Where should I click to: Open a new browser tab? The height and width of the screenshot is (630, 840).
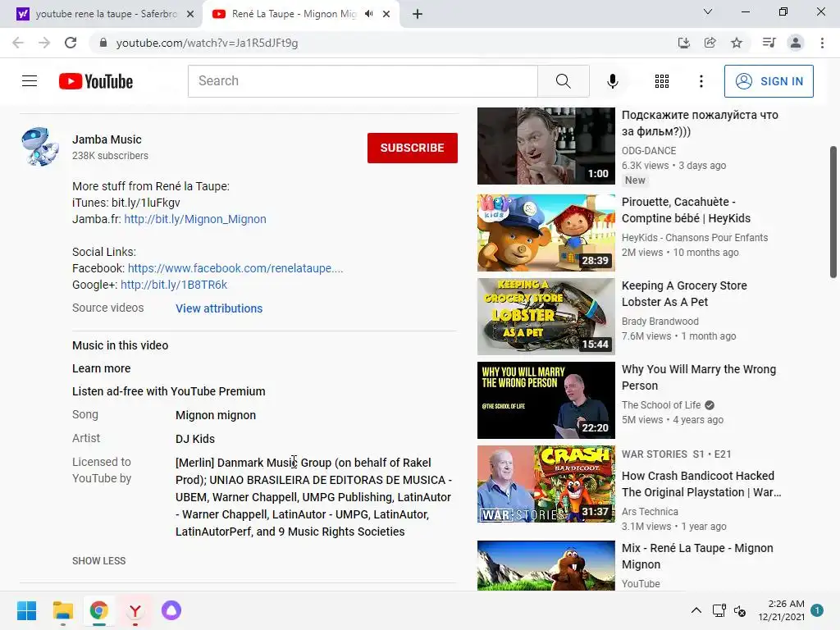pos(418,14)
